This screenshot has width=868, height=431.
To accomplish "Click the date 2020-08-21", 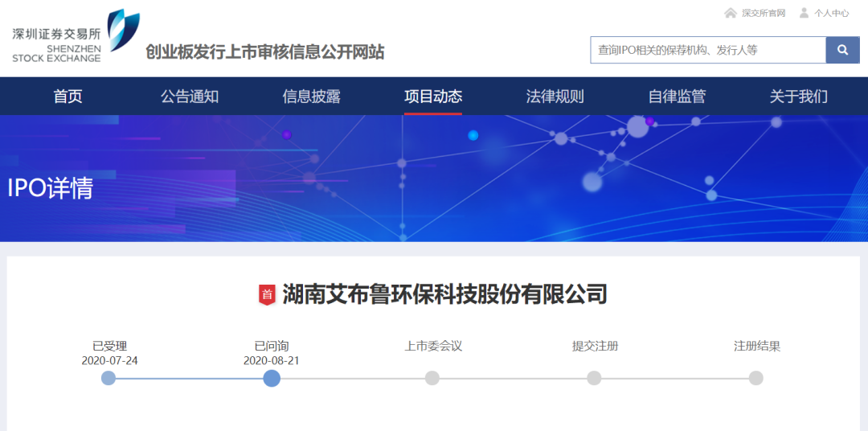I will 272,361.
